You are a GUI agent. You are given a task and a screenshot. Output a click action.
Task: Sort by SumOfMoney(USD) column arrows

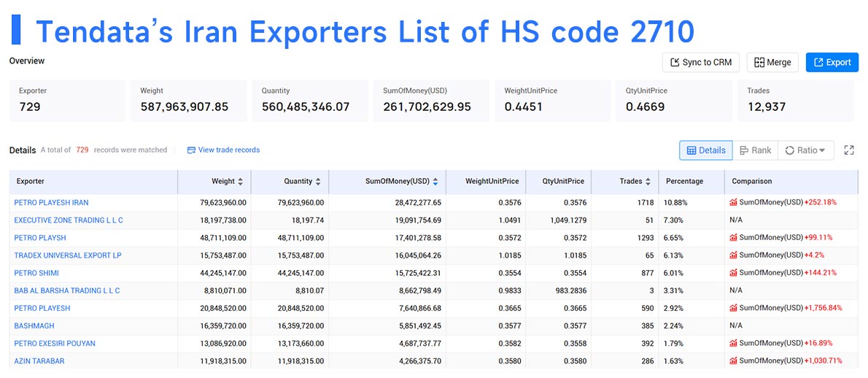[x=435, y=182]
